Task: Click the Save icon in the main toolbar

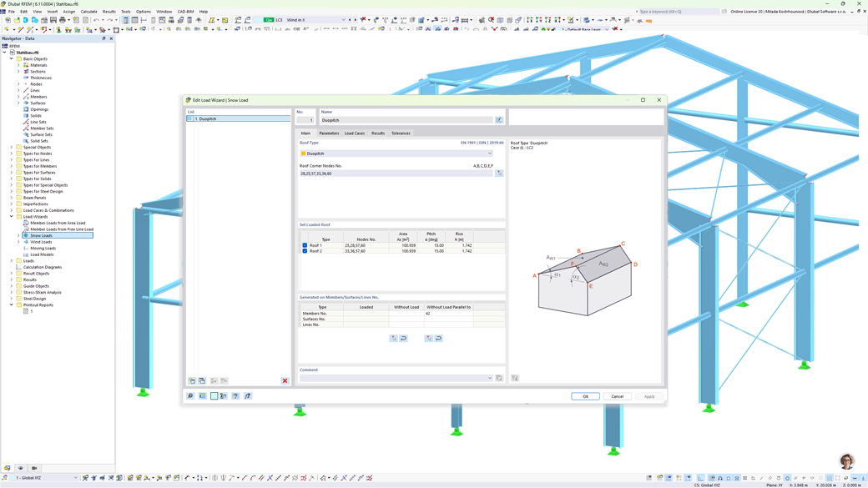Action: (52, 20)
